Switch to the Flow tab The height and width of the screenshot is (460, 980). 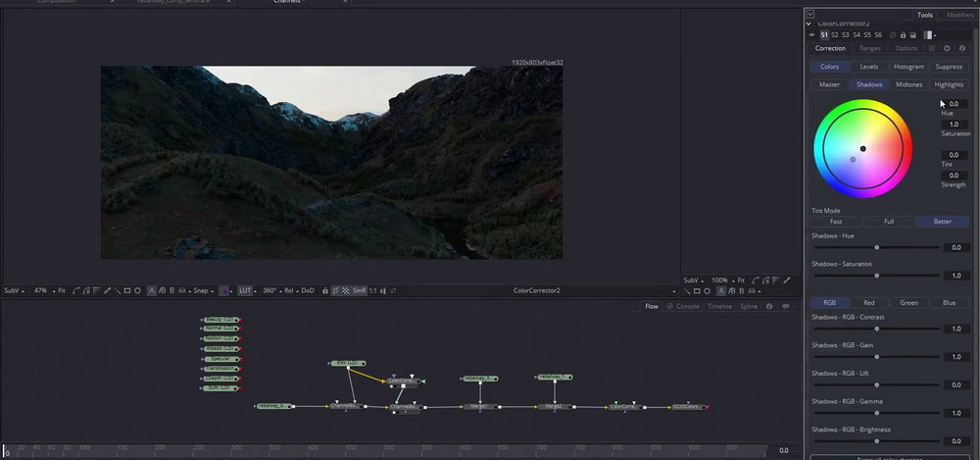652,307
